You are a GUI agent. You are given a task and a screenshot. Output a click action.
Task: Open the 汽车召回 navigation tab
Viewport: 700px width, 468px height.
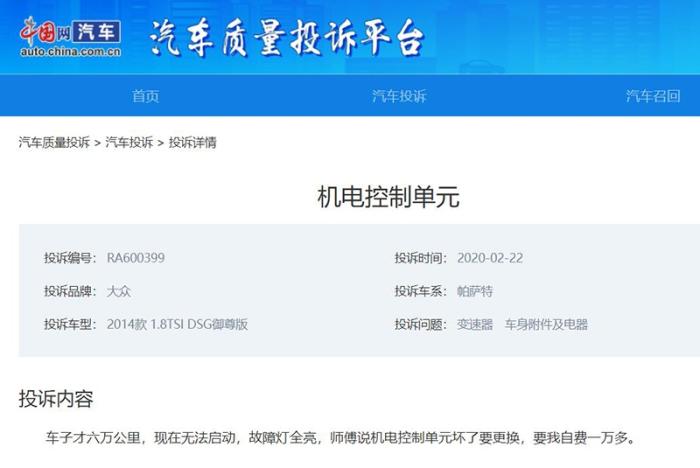pyautogui.click(x=653, y=96)
